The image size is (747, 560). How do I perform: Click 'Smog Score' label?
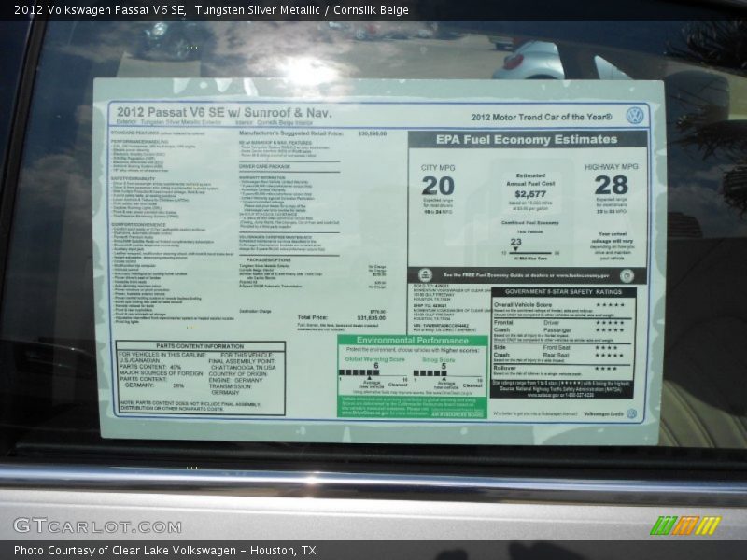438,360
